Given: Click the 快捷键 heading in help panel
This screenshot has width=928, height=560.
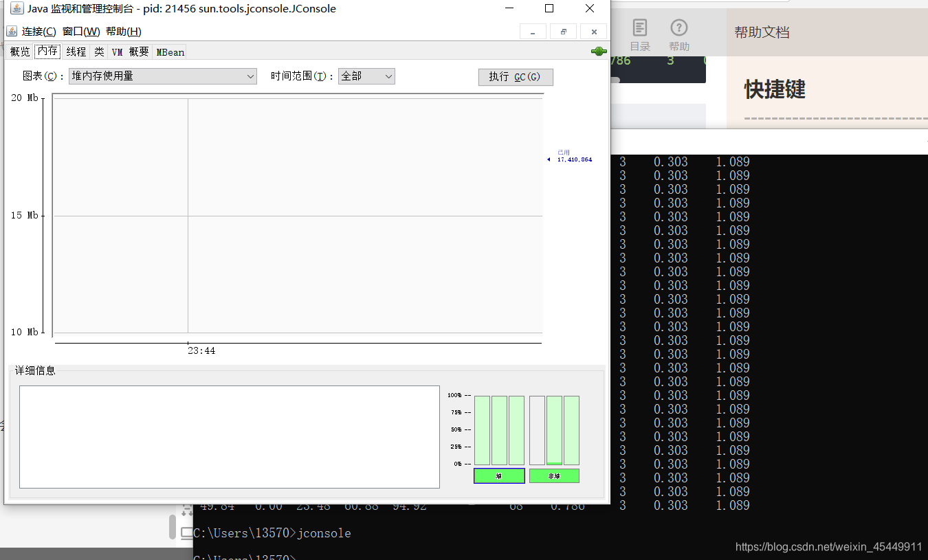Looking at the screenshot, I should click(x=775, y=89).
